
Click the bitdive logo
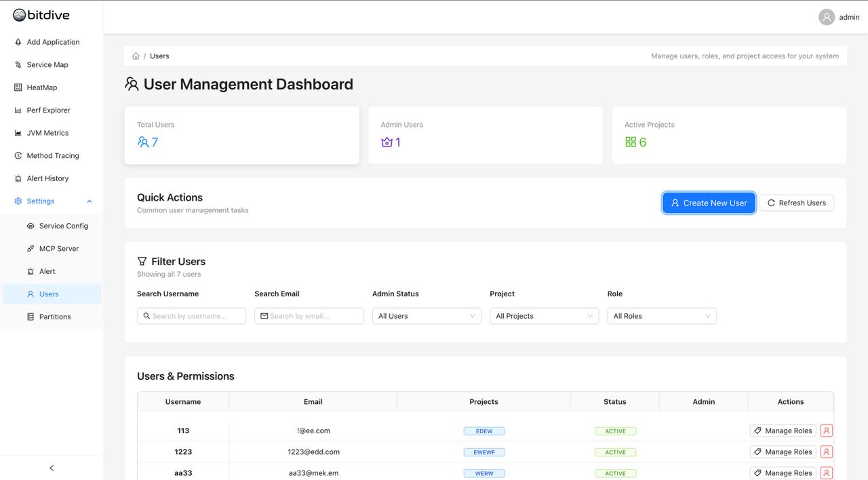(41, 15)
